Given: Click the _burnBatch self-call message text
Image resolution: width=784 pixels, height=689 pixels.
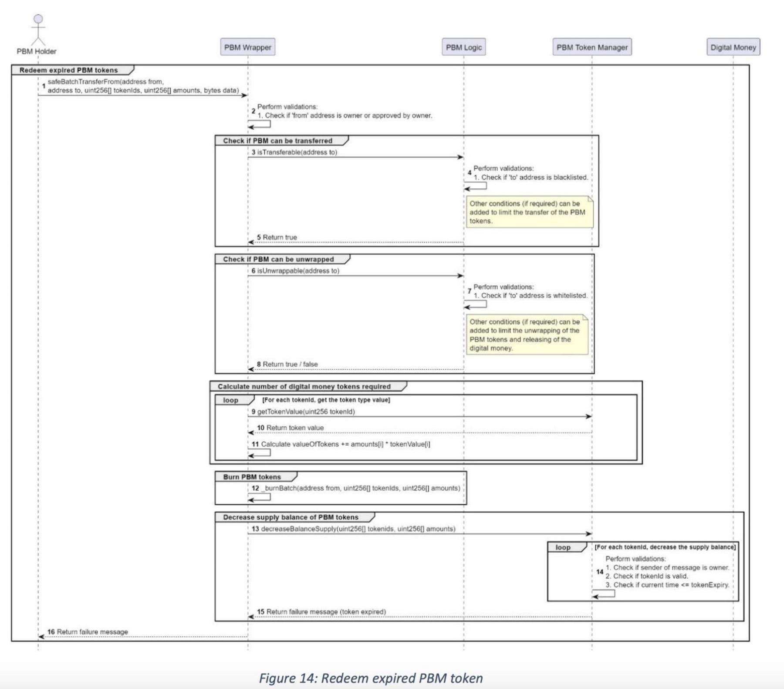Looking at the screenshot, I should pos(360,488).
